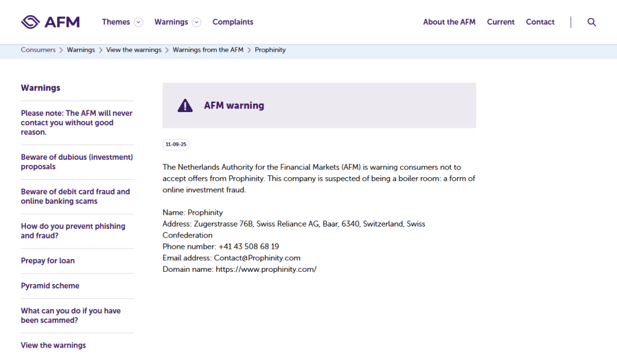
Task: Open the Current menu item
Action: [x=501, y=22]
